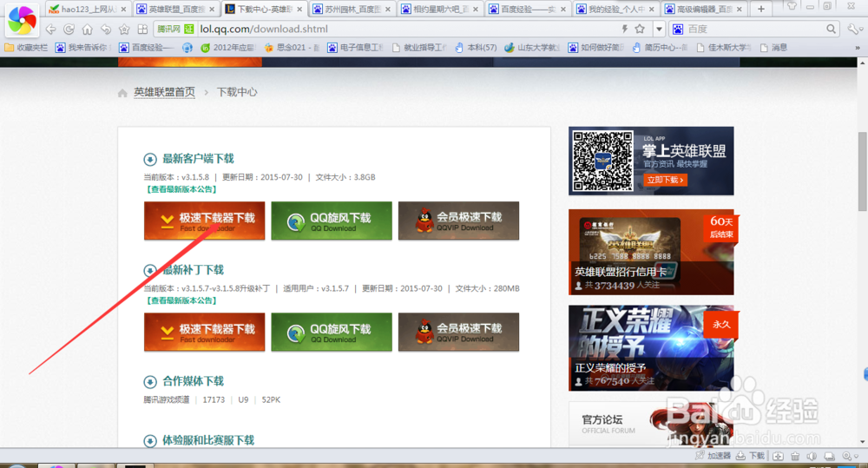This screenshot has height=468, width=868.
Task: Click the 52PK media link
Action: [271, 400]
